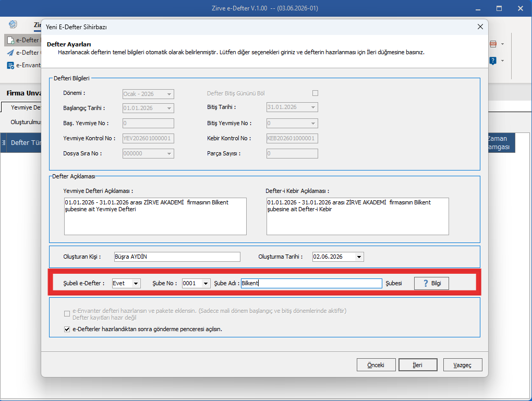Click the e-Defter send paper-plane icon

[x=10, y=53]
